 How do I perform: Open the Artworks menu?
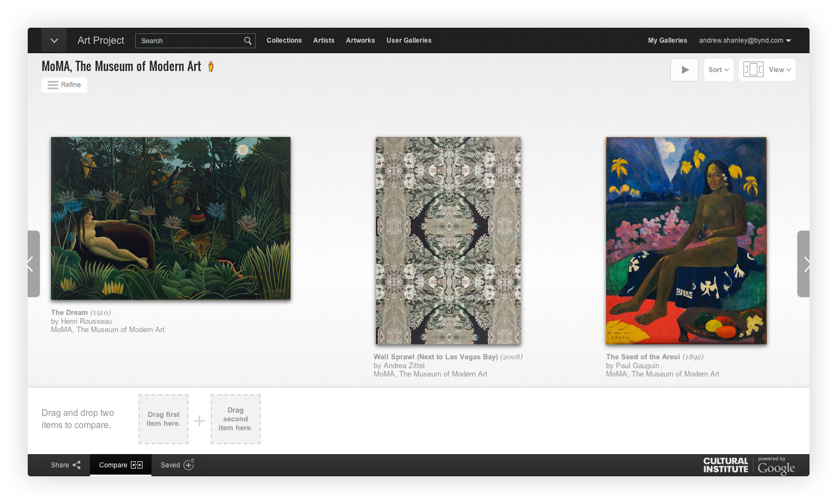point(360,40)
